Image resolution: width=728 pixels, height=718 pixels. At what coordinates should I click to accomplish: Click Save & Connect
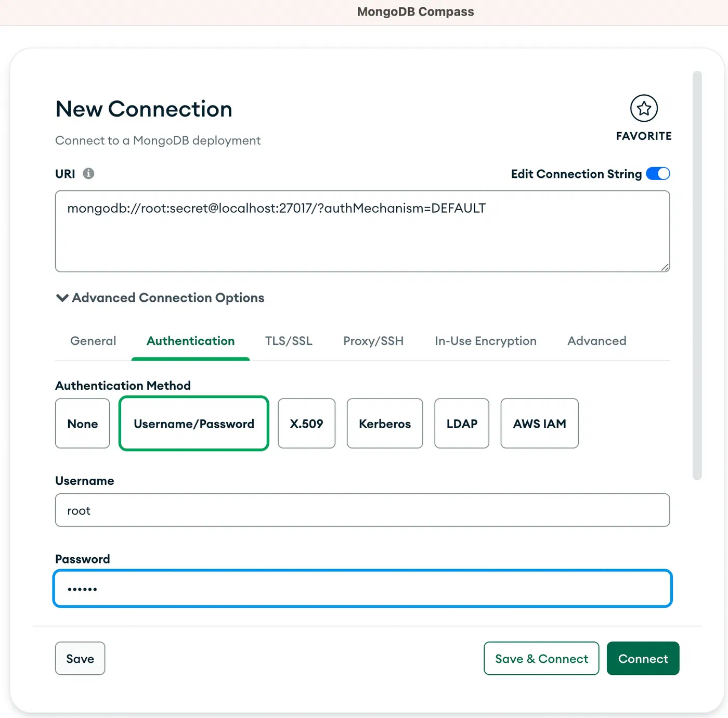click(541, 658)
